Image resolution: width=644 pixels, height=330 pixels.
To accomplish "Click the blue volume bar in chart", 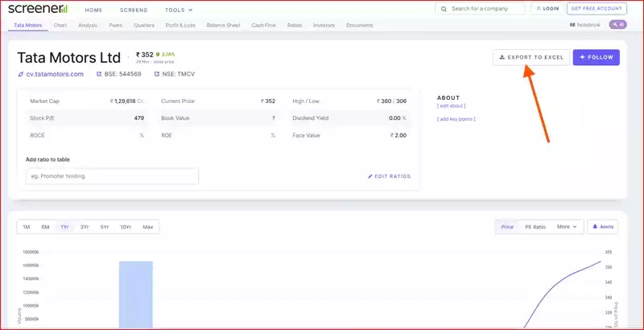I will (x=136, y=294).
